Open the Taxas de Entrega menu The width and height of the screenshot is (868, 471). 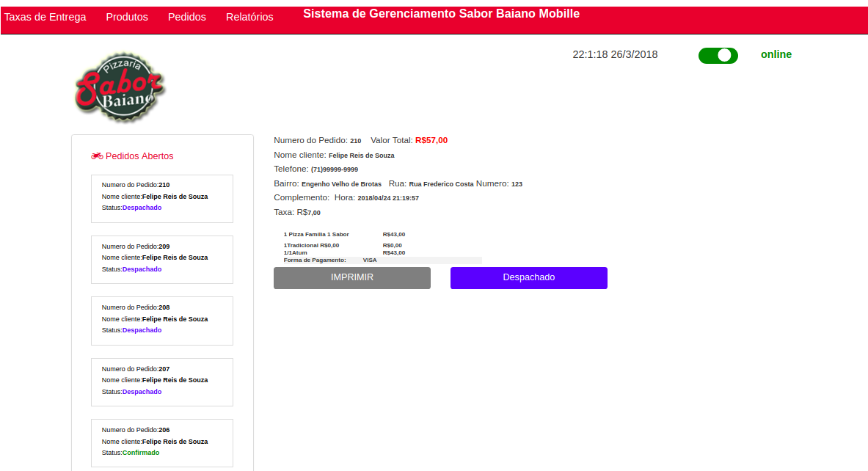pos(45,17)
